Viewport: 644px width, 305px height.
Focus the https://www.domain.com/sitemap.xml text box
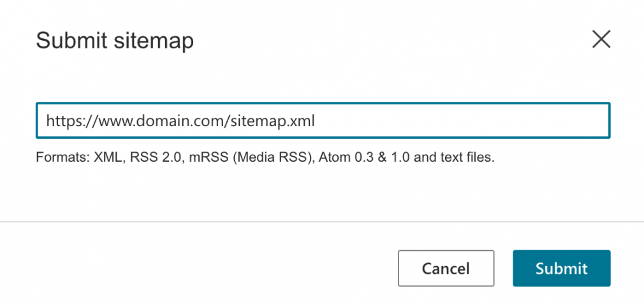point(323,120)
